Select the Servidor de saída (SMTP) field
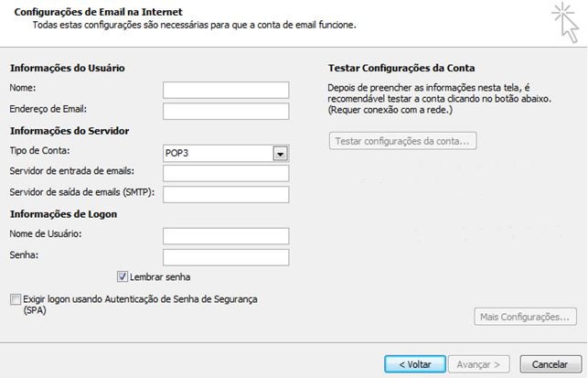This screenshot has width=588, height=378. click(226, 194)
